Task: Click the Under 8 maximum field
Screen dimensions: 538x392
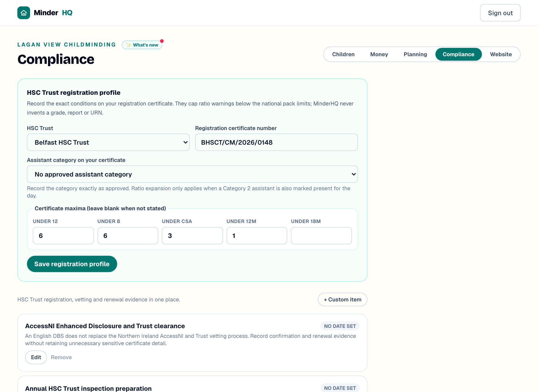Action: pos(128,236)
